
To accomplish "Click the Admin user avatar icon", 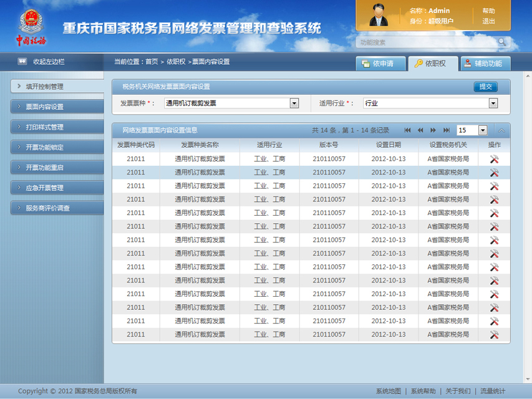I will click(379, 15).
